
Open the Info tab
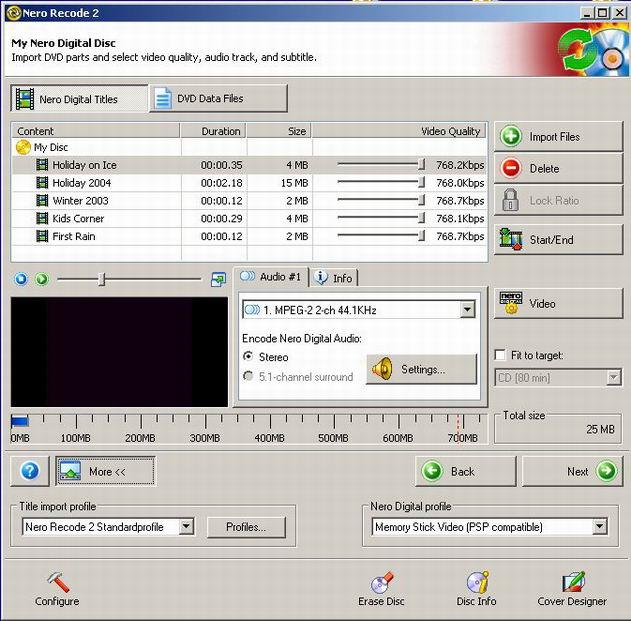333,278
